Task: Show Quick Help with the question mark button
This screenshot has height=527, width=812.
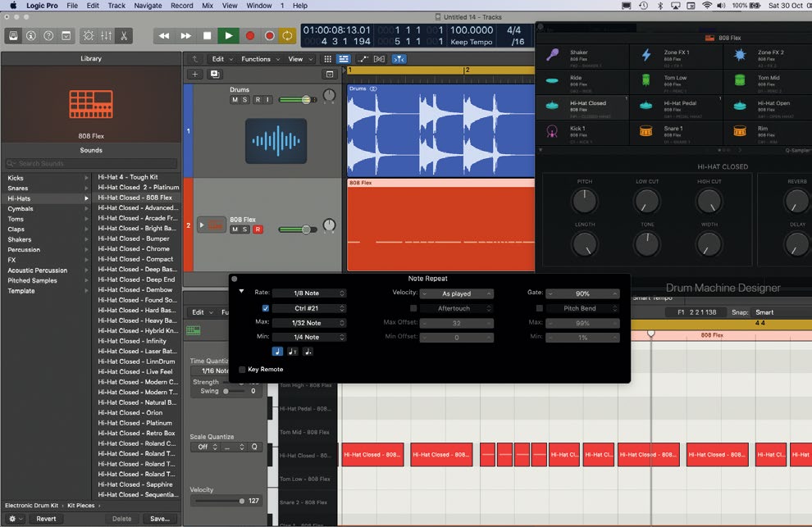Action: [48, 36]
